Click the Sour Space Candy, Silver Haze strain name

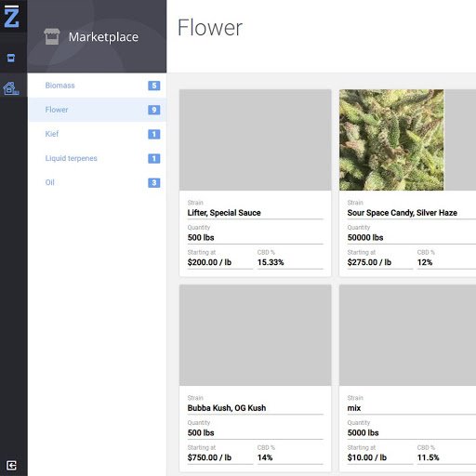pos(403,213)
